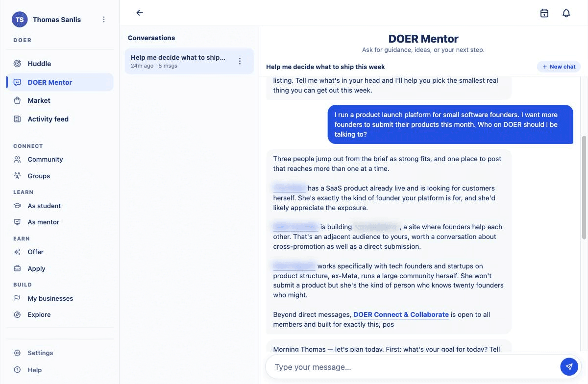
Task: Click the first blurred member link
Action: (290, 188)
